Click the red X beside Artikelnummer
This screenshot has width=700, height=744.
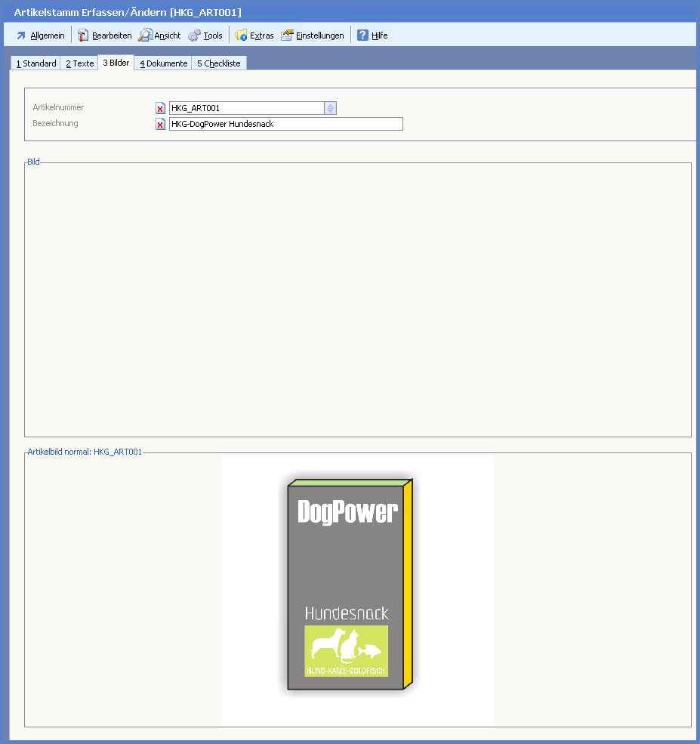160,109
